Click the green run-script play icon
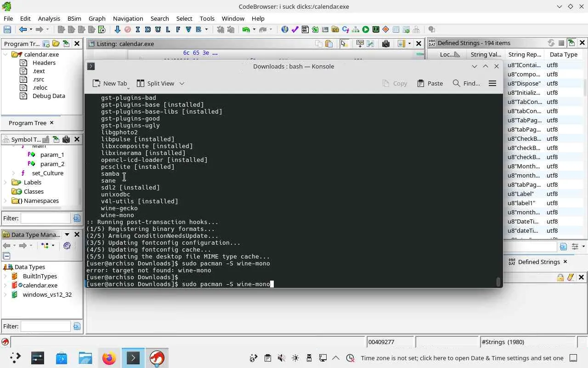The height and width of the screenshot is (368, 588). click(x=366, y=29)
